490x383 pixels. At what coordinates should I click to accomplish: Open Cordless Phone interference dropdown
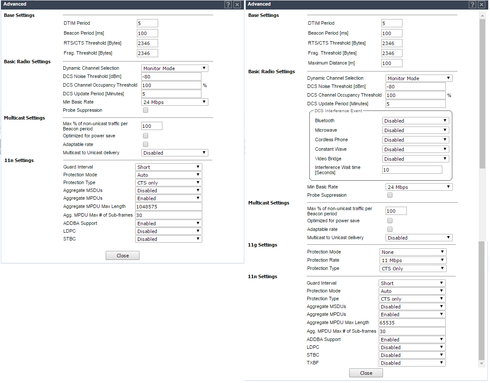tap(415, 140)
